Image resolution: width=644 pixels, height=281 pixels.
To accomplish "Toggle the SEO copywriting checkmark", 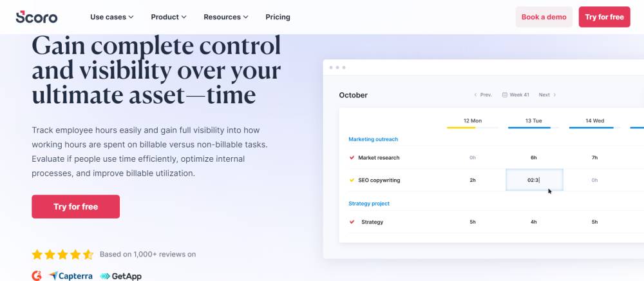I will click(352, 180).
